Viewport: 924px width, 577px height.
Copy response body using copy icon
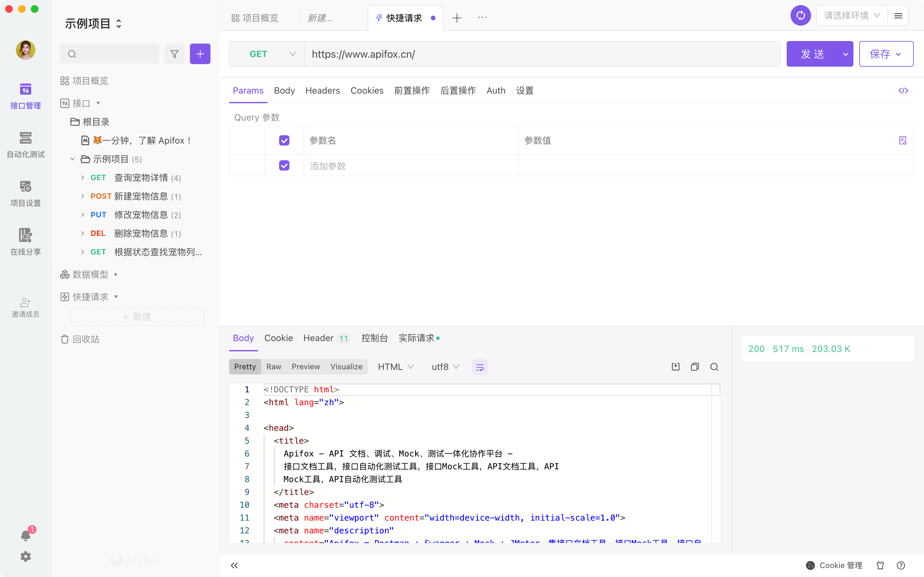point(695,367)
